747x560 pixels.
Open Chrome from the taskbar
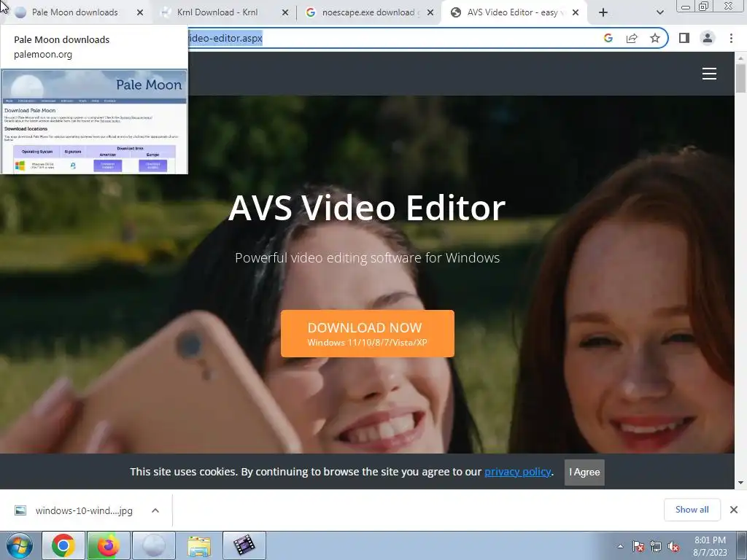point(63,545)
